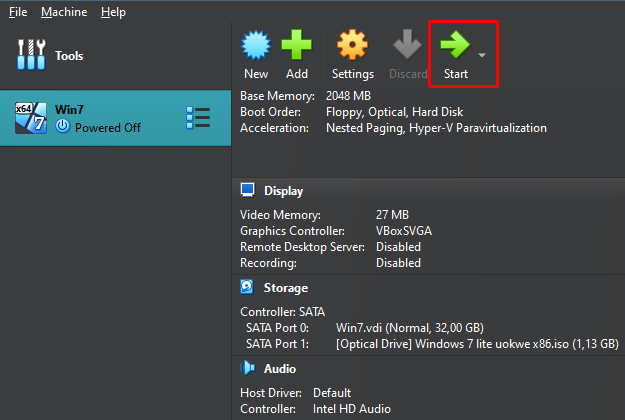Click the Display section monitor icon
The image size is (625, 420).
tap(248, 190)
